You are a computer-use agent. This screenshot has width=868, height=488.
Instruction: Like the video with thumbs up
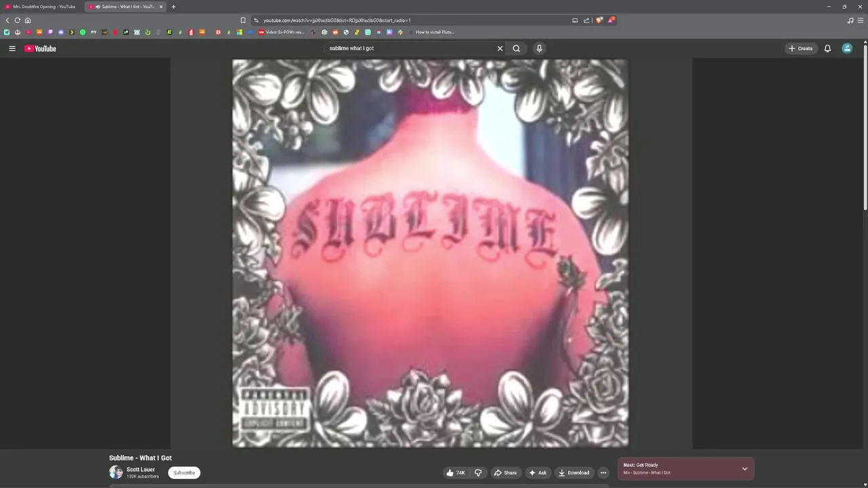point(456,472)
